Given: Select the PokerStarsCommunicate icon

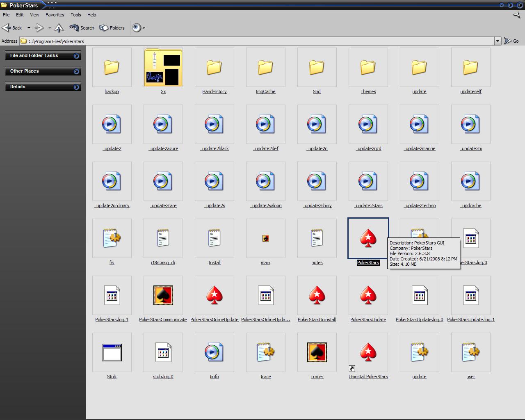Looking at the screenshot, I should point(163,295).
